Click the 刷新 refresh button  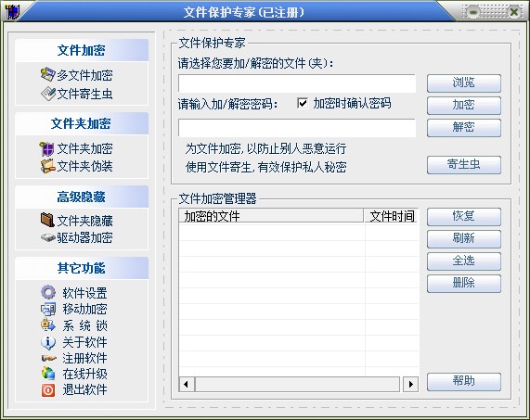[x=464, y=238]
